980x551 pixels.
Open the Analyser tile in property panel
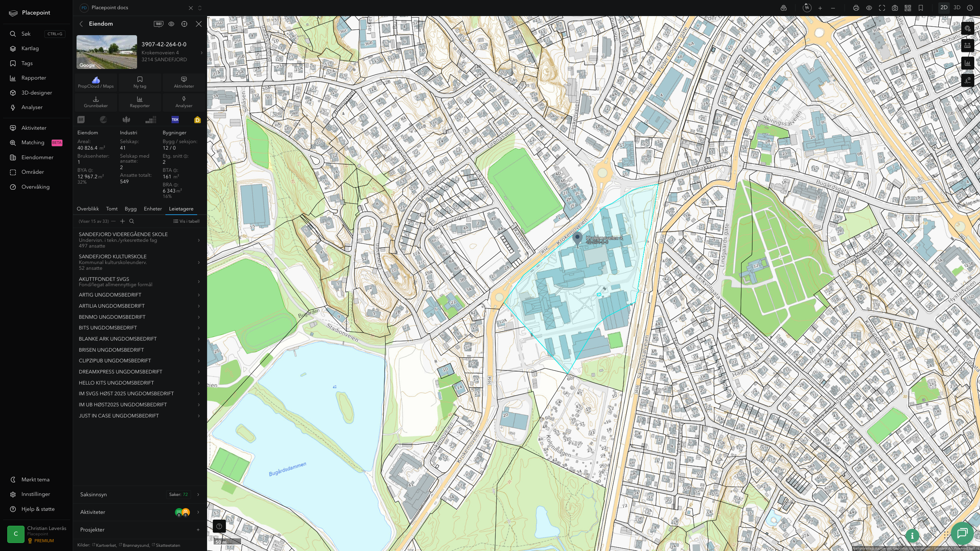tap(184, 102)
